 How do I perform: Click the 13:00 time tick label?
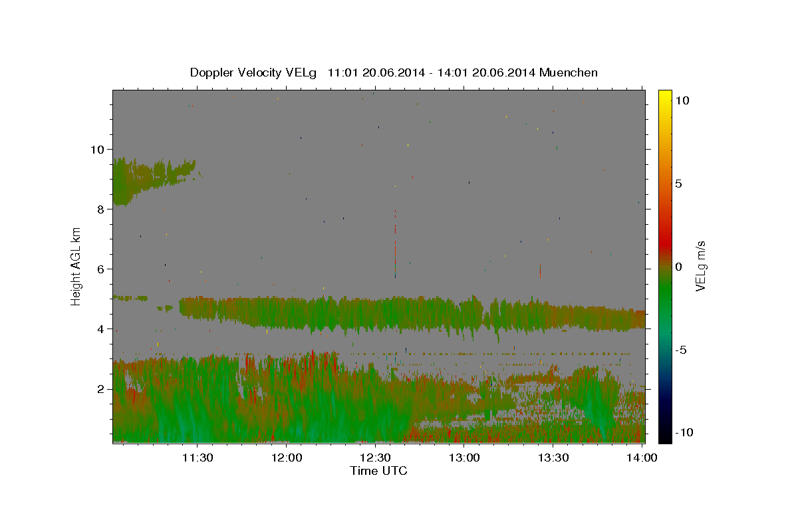(x=464, y=458)
